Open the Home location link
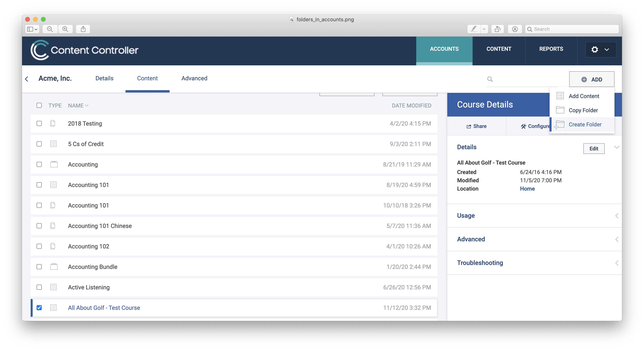The image size is (644, 350). click(x=527, y=189)
